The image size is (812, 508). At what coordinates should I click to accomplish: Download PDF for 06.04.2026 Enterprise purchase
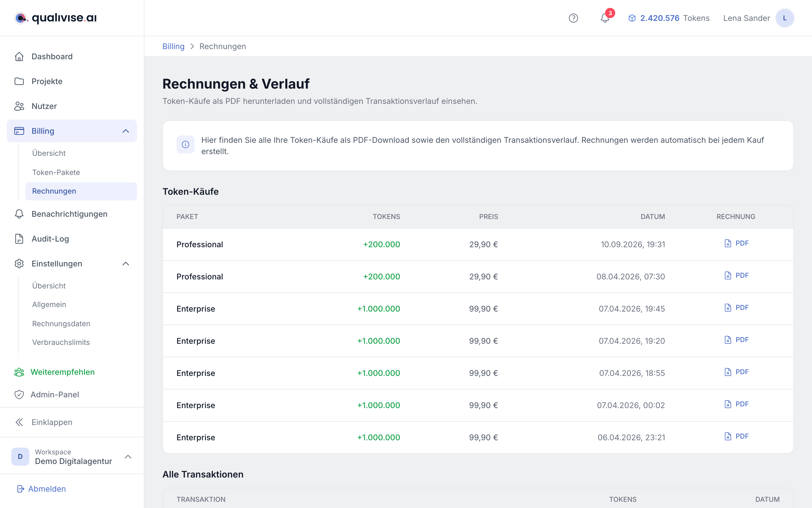pyautogui.click(x=736, y=436)
